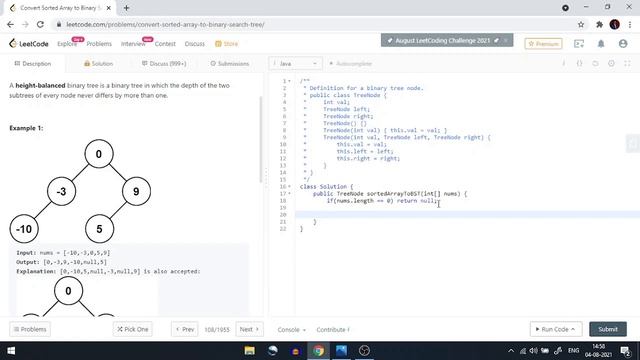Image resolution: width=640 pixels, height=360 pixels.
Task: Open the notifications bell
Action: (601, 44)
